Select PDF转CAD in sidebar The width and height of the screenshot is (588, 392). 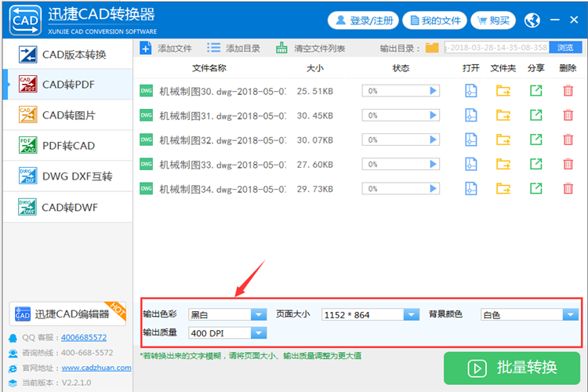click(68, 146)
